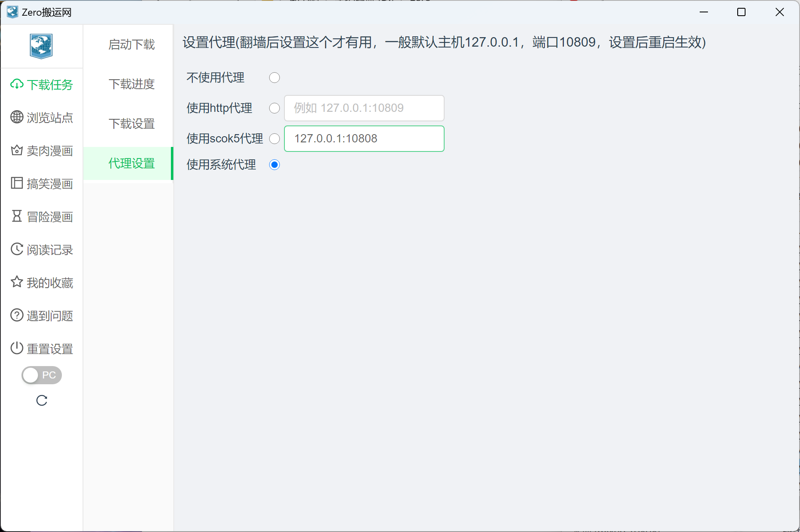This screenshot has height=532, width=800.
Task: Click the http proxy address input field
Action: (x=364, y=108)
